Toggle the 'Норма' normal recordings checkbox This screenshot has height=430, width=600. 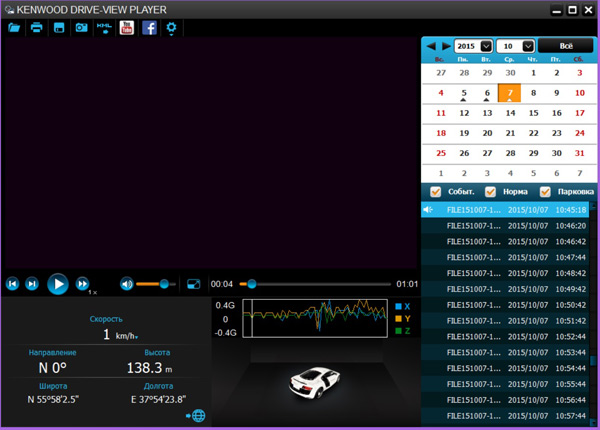(490, 192)
